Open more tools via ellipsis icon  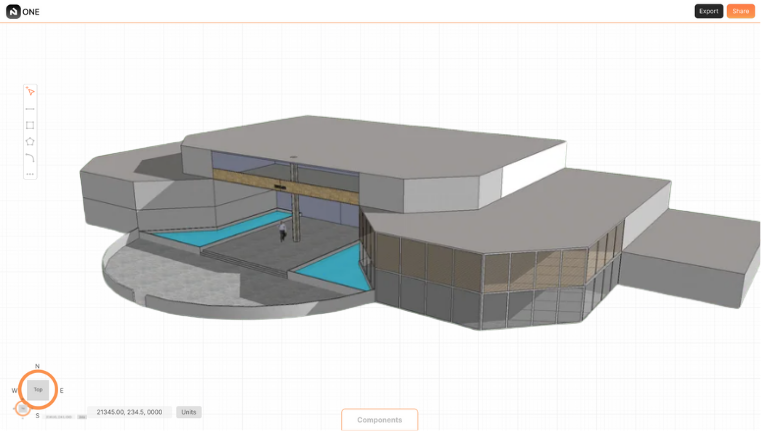(x=30, y=174)
